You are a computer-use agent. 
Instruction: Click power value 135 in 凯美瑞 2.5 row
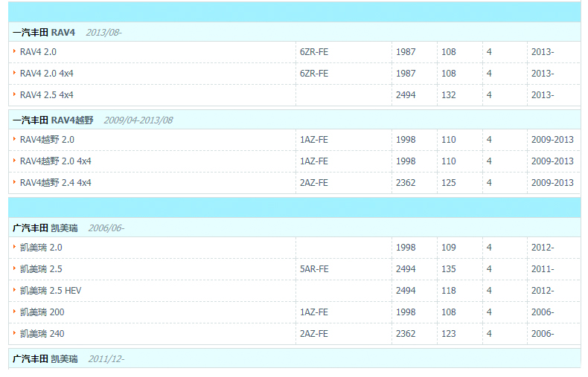click(449, 269)
